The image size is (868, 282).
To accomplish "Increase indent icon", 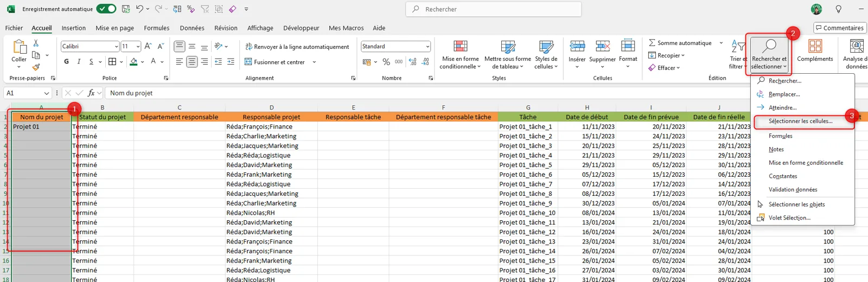I will coord(231,62).
